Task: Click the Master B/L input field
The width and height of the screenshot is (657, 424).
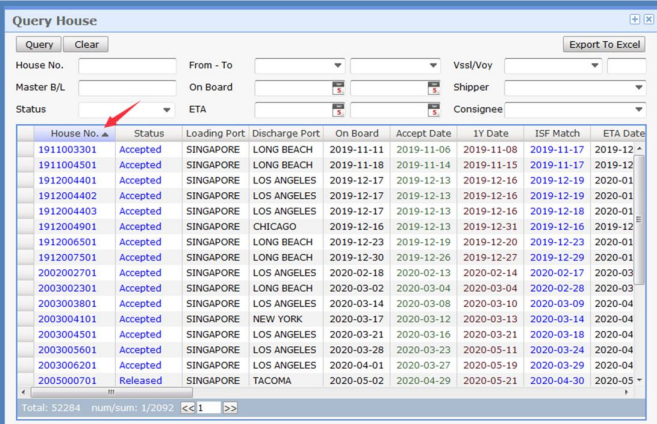Action: coord(127,88)
